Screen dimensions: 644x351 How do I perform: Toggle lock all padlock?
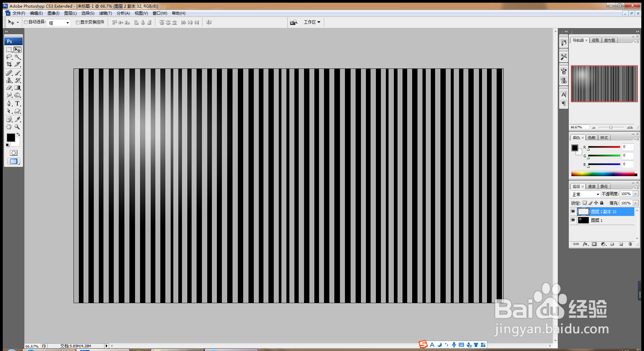tap(602, 203)
